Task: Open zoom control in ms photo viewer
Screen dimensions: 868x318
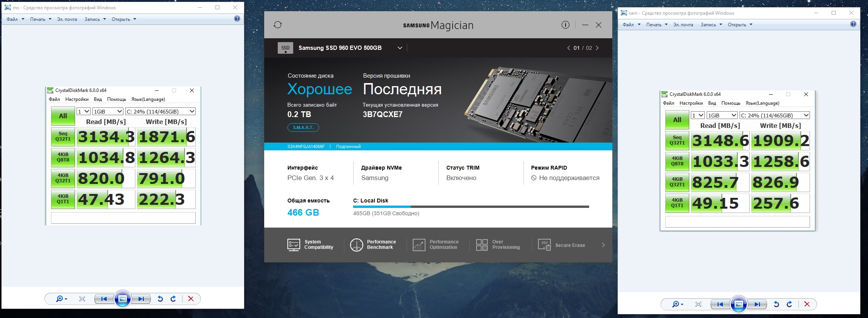Action: (62, 299)
